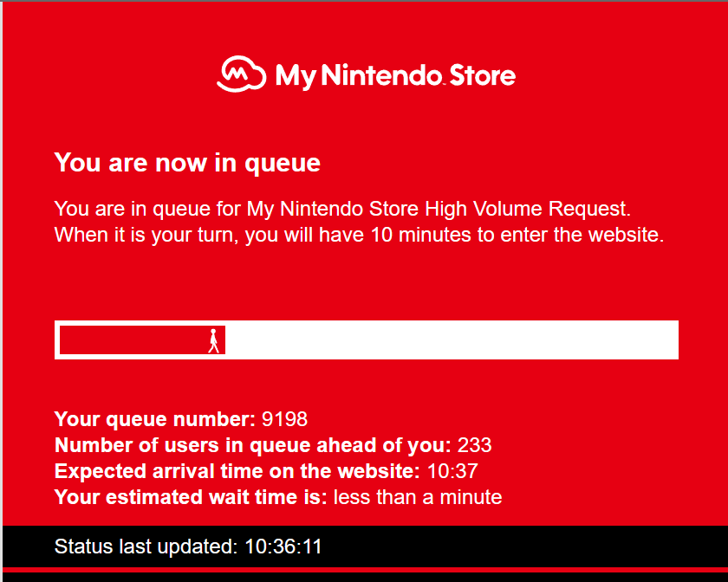
Task: Click "Number of users in queue ahead" label
Action: point(252,445)
